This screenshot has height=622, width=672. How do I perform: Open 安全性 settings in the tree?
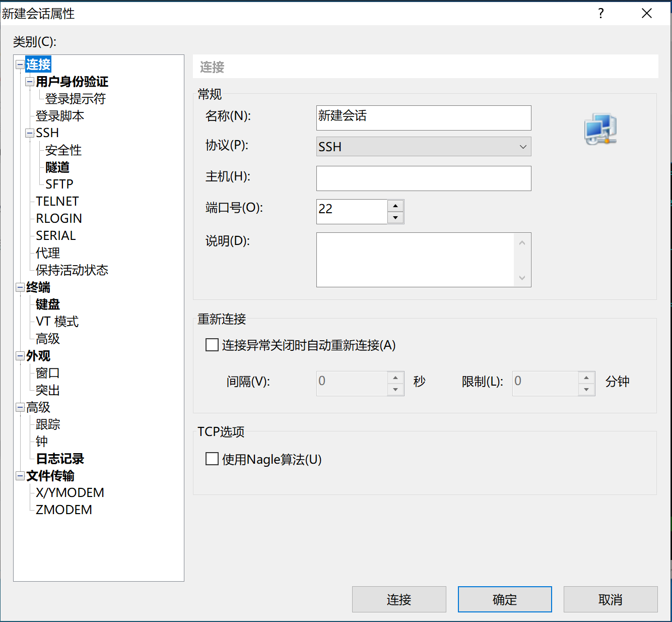coord(63,150)
